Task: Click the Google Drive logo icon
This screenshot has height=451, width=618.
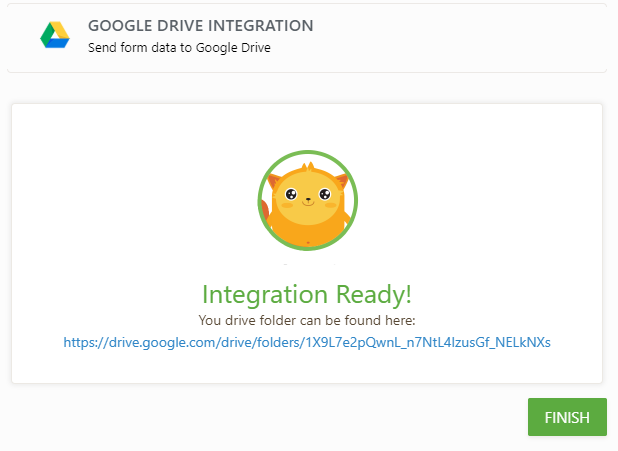Action: (55, 35)
